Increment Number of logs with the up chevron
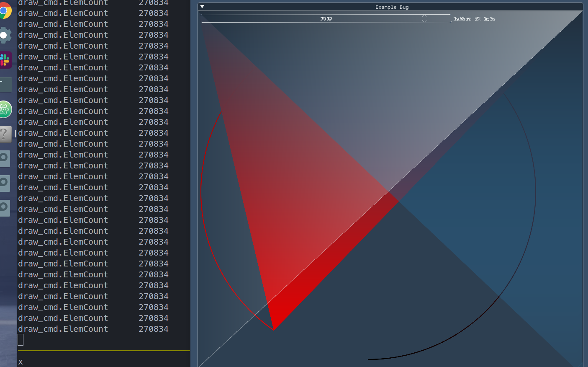 424,16
